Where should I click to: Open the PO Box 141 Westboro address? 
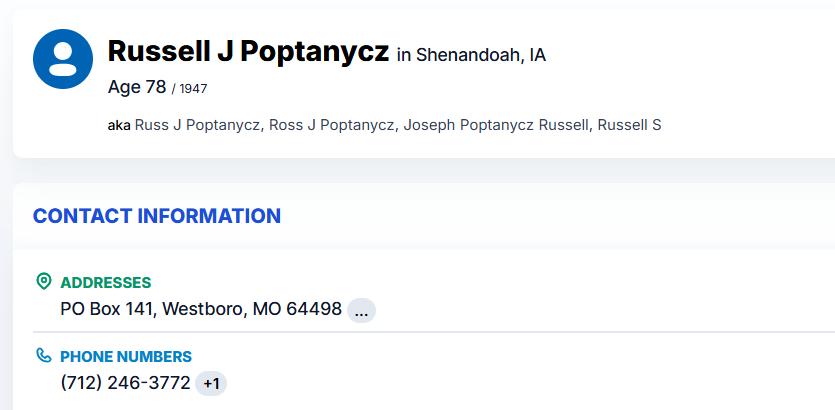[x=201, y=309]
